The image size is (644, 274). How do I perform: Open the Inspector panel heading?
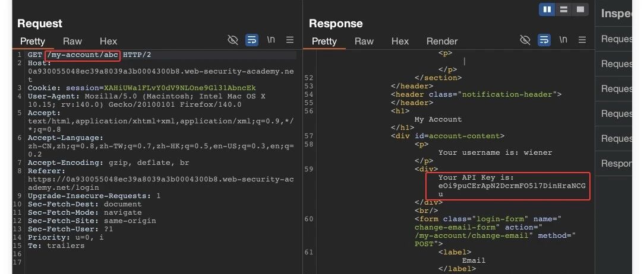616,14
